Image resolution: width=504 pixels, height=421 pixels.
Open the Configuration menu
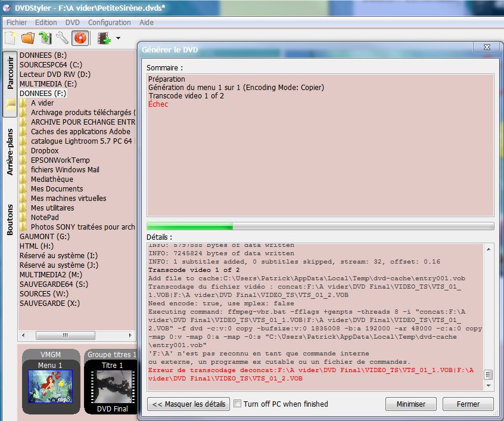click(109, 23)
